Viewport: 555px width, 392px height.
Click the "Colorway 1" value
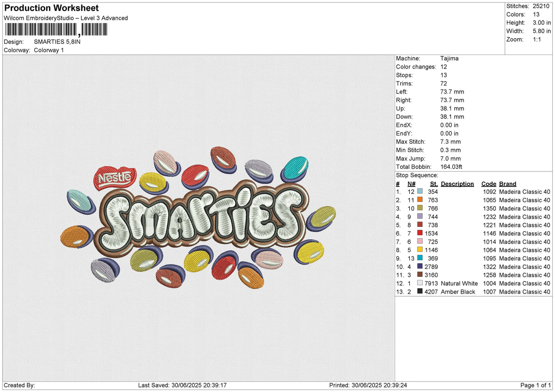point(49,50)
